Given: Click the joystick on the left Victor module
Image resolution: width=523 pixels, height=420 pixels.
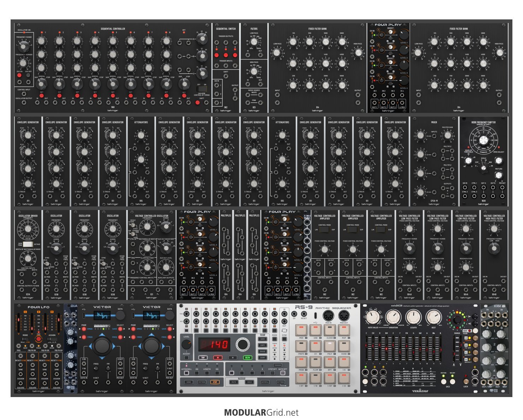Looking at the screenshot, I should click(x=102, y=346).
